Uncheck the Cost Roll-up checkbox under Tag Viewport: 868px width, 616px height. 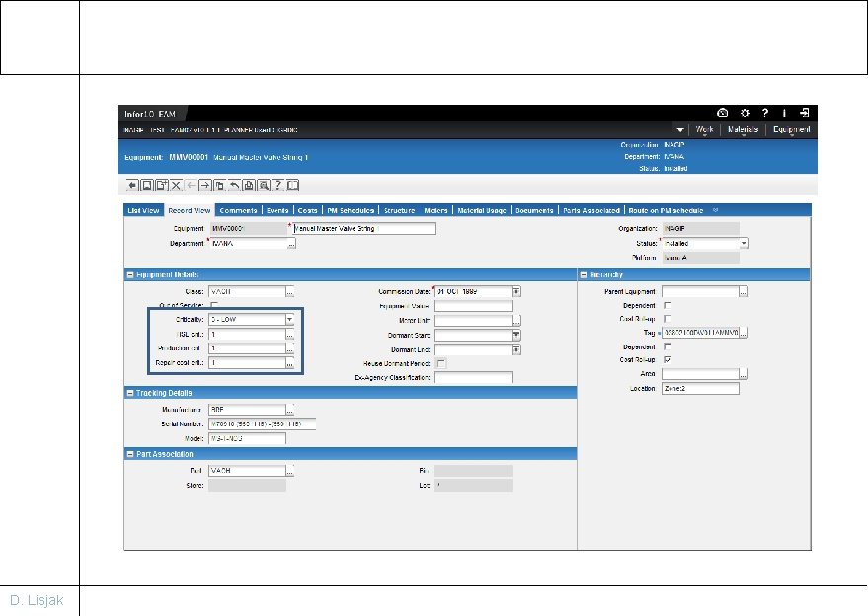pyautogui.click(x=668, y=359)
